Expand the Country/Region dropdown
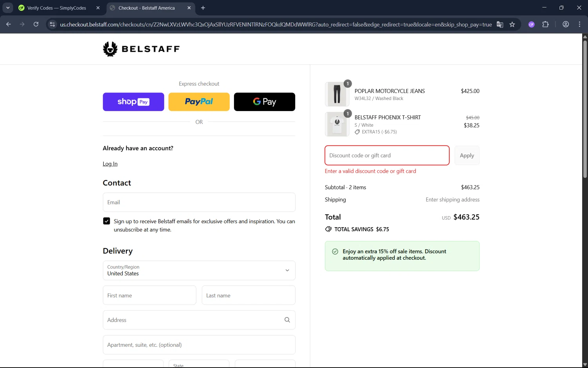 pos(199,270)
